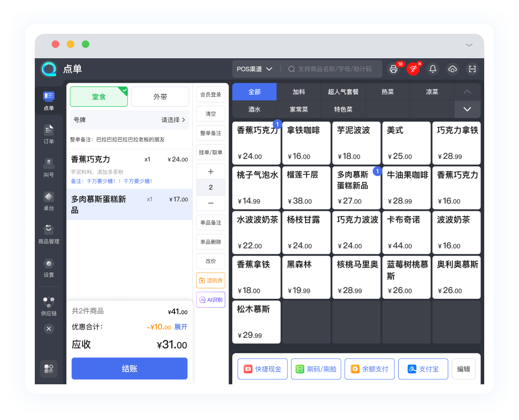This screenshot has height=420, width=519.
Task: Select the 酒水 category tab
Action: click(x=254, y=109)
